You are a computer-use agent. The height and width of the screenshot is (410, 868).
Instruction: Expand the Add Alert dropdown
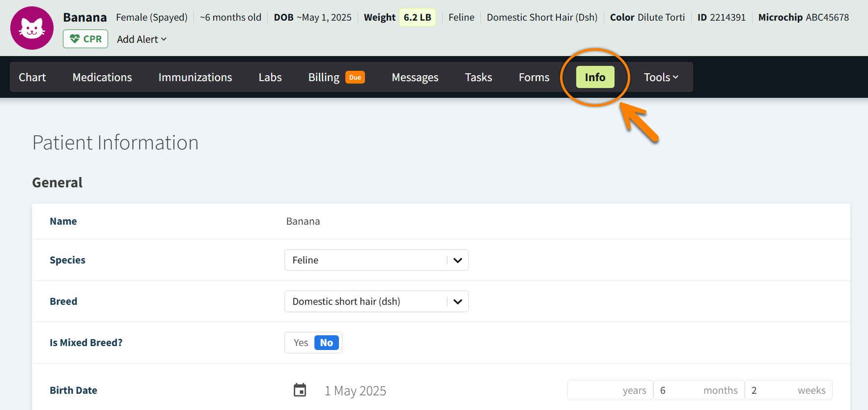coord(141,39)
